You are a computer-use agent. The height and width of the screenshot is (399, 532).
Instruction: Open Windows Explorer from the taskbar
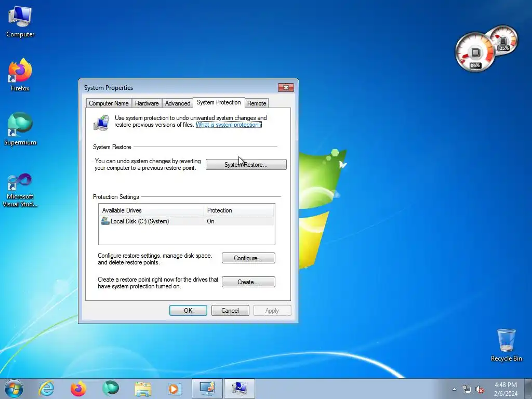(143, 389)
